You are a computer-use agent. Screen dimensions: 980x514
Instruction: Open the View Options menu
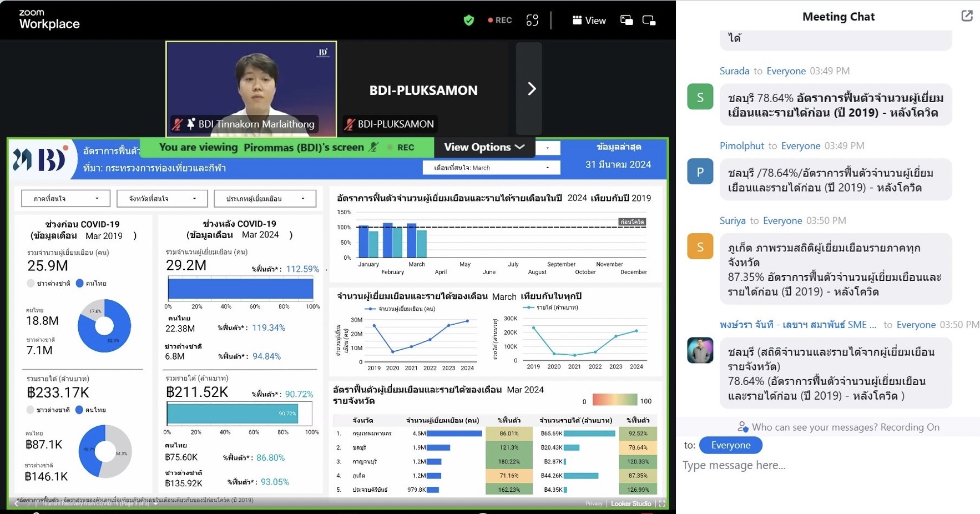[484, 147]
